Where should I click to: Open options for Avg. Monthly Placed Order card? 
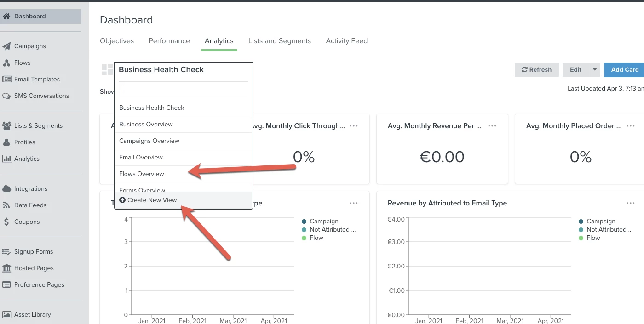click(631, 126)
